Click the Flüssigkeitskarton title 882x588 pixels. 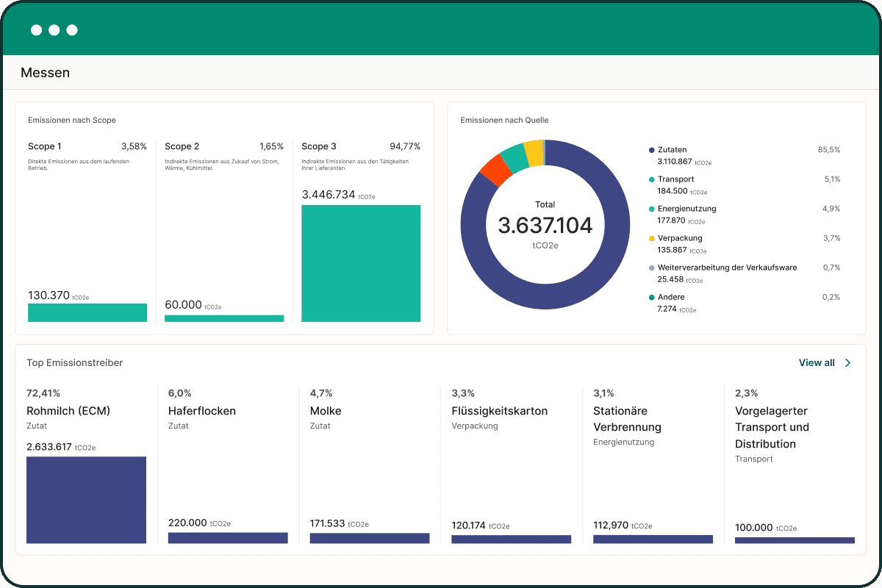500,411
